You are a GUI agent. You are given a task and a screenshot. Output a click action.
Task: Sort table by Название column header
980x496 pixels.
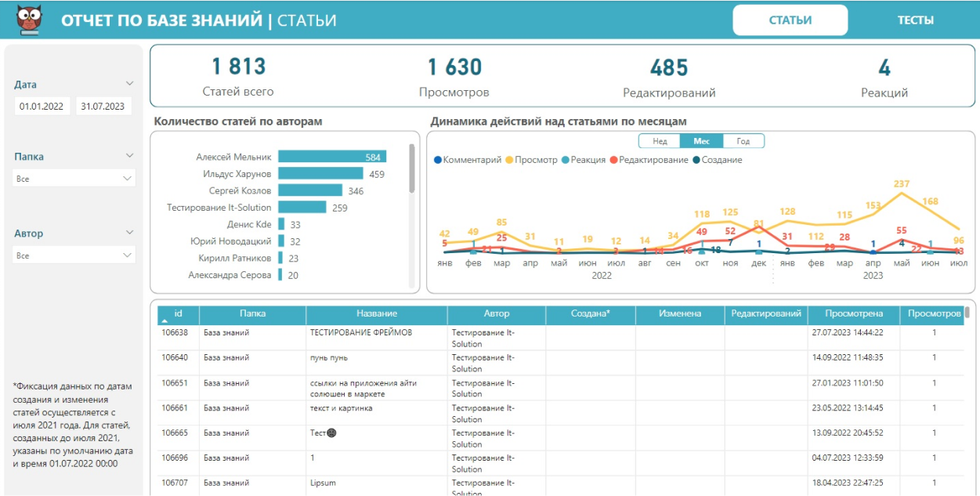coord(377,313)
